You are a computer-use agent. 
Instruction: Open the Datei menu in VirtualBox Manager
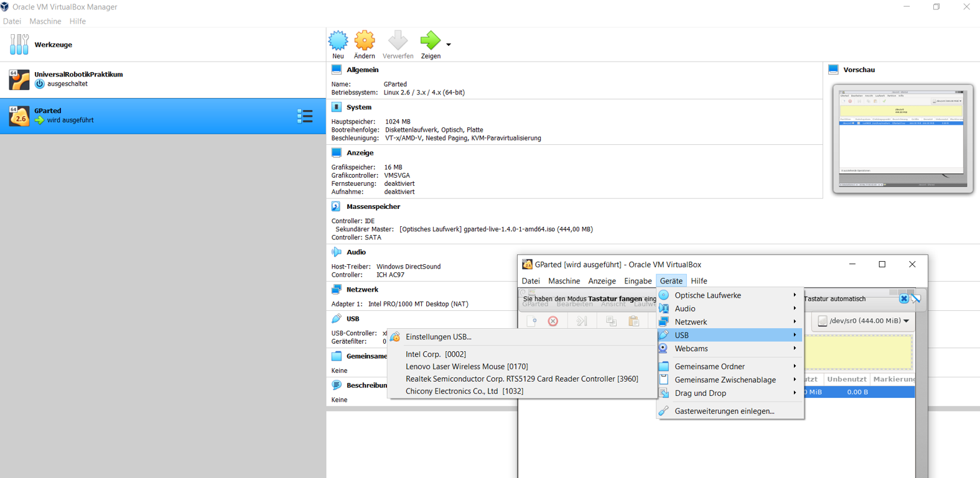click(12, 21)
